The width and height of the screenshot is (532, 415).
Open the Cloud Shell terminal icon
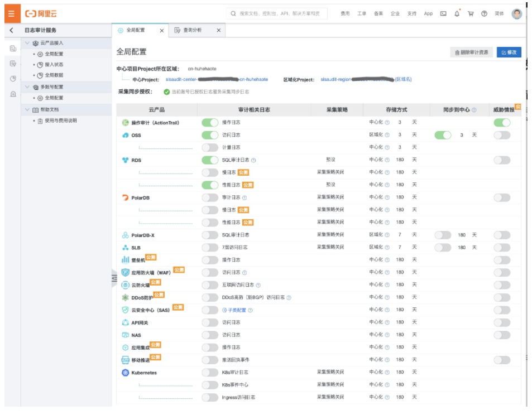(x=443, y=13)
